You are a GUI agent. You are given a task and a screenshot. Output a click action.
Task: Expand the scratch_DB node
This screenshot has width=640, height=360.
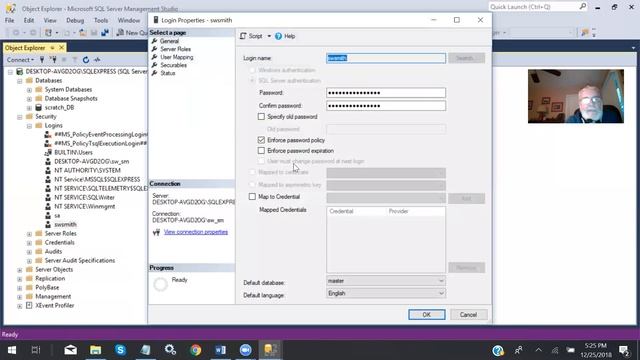[x=29, y=108]
